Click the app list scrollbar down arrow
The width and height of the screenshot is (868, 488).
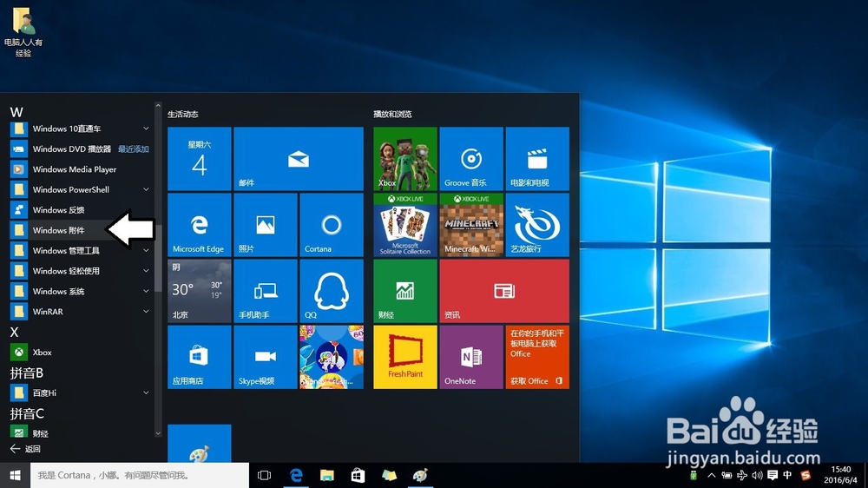click(x=158, y=433)
